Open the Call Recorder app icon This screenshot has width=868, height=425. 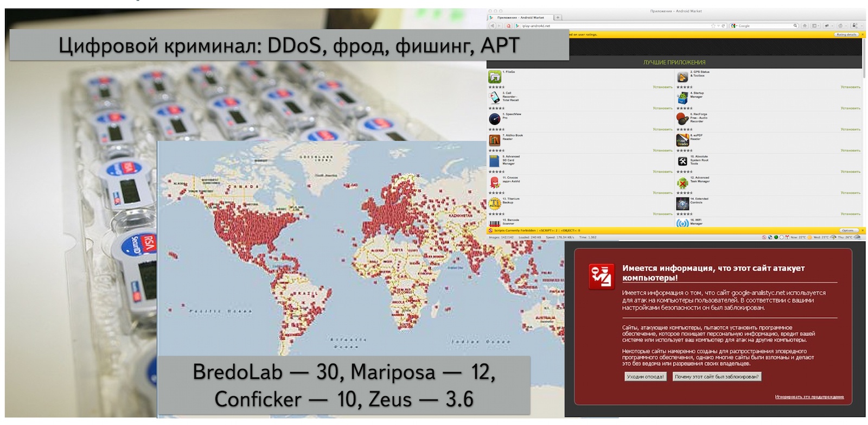[x=494, y=98]
